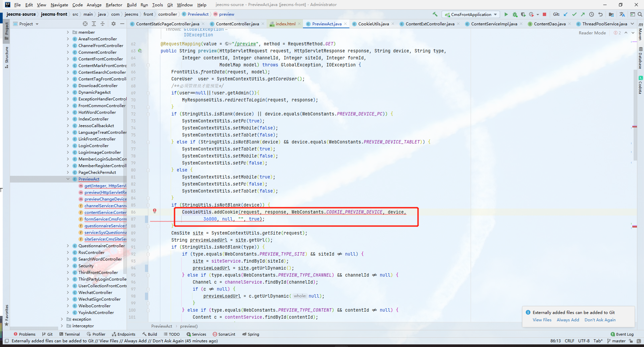The image size is (644, 347).
Task: Stop the running application
Action: click(x=544, y=14)
